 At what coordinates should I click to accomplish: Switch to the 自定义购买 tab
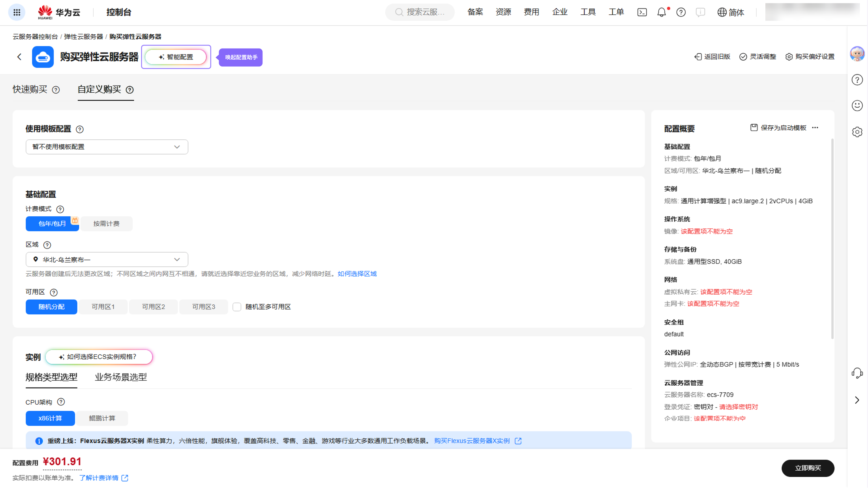pyautogui.click(x=99, y=89)
